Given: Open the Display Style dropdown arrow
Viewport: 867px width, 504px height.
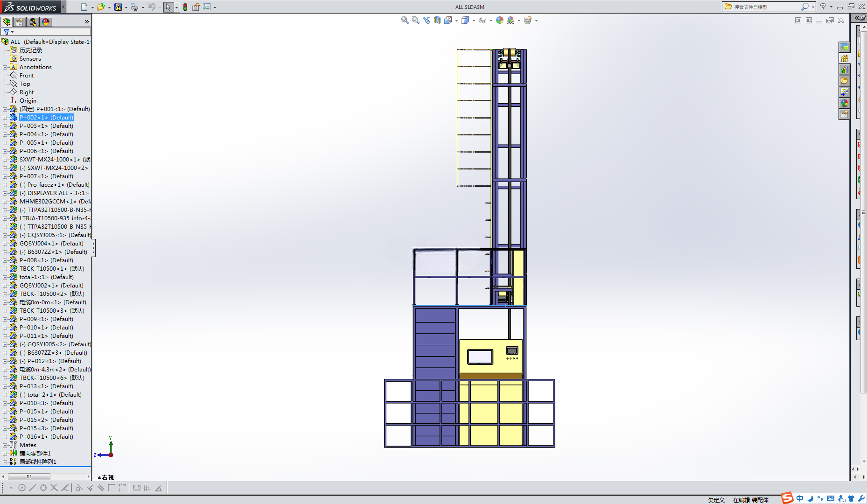Looking at the screenshot, I should 474,21.
